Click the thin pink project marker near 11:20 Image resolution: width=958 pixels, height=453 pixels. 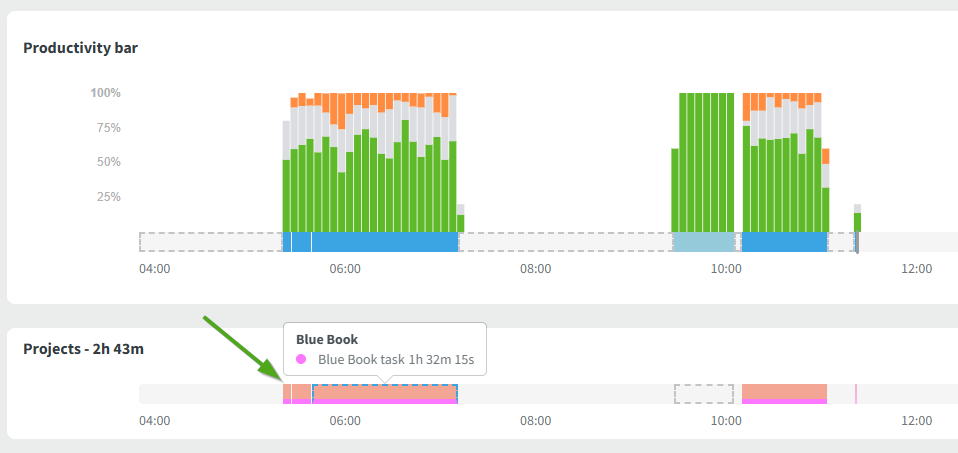(x=856, y=394)
